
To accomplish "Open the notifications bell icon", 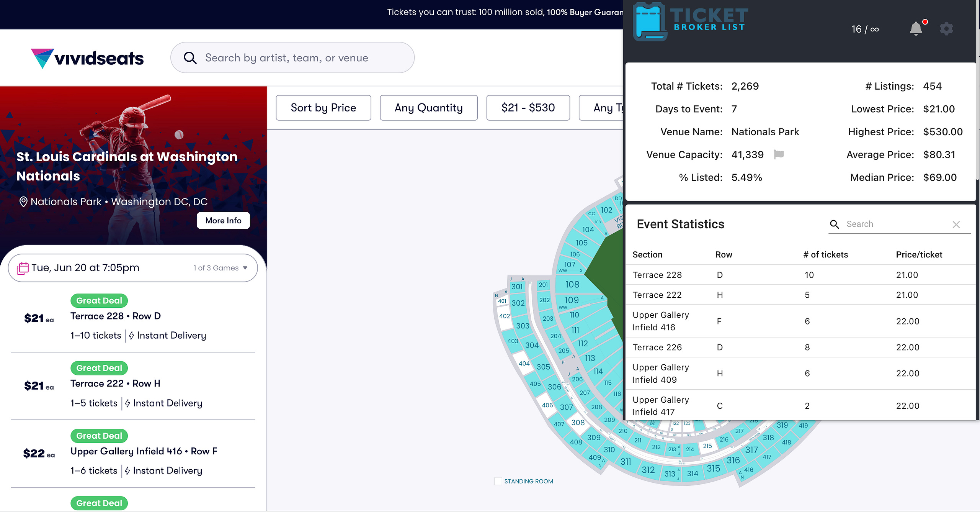I will point(916,29).
